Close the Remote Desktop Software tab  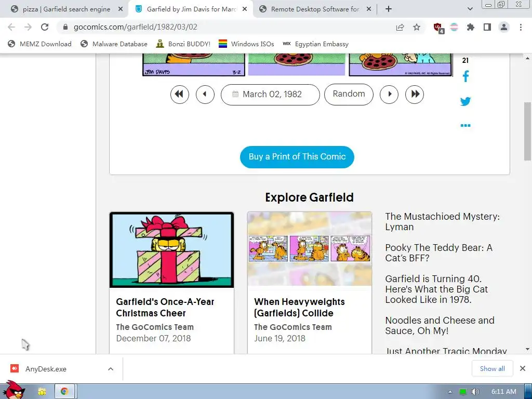coord(369,9)
